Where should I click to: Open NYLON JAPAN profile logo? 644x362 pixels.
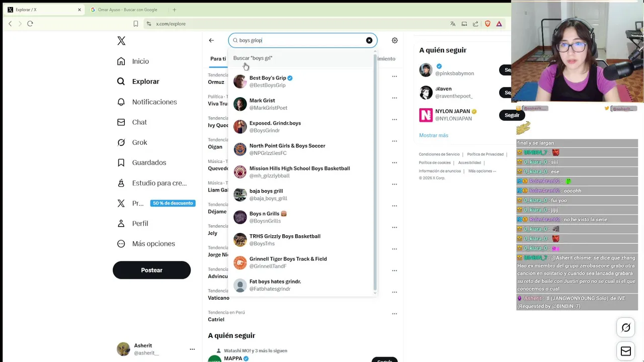(426, 115)
